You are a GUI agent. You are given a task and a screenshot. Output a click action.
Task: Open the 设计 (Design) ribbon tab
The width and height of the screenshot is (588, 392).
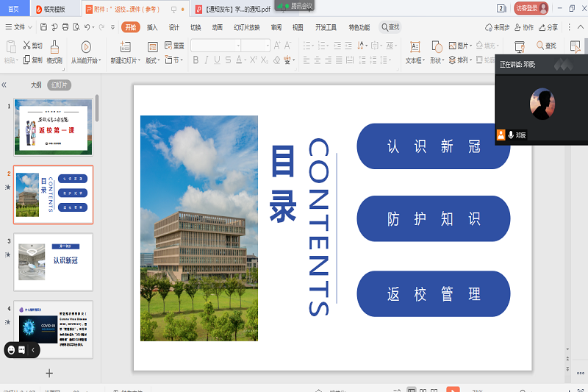174,27
